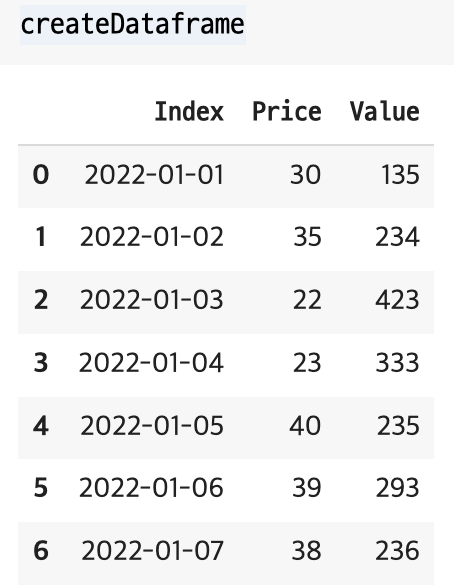Select the date cell 2022-01-07
The height and width of the screenshot is (586, 454).
click(x=152, y=551)
